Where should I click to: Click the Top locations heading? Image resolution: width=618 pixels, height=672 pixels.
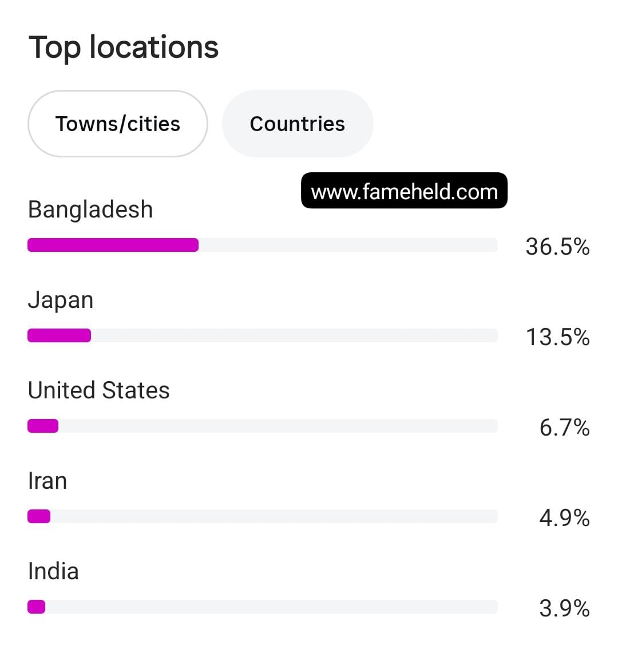pos(124,47)
